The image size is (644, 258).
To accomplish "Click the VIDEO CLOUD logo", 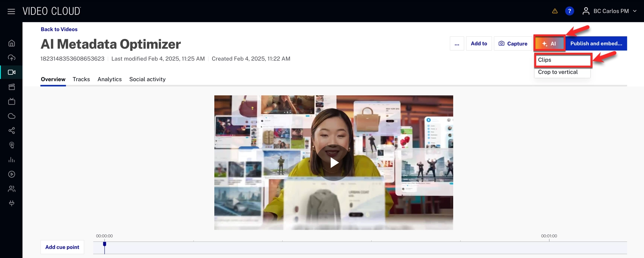I will click(52, 11).
